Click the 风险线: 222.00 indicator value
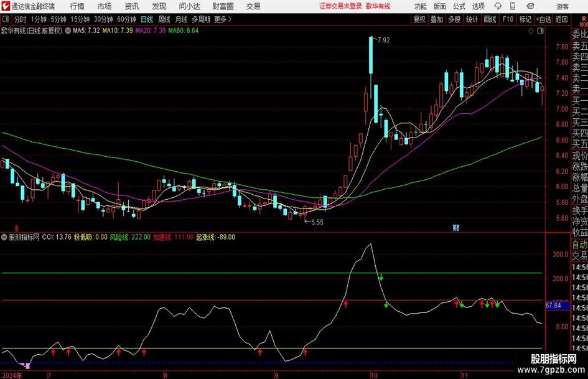 click(130, 237)
